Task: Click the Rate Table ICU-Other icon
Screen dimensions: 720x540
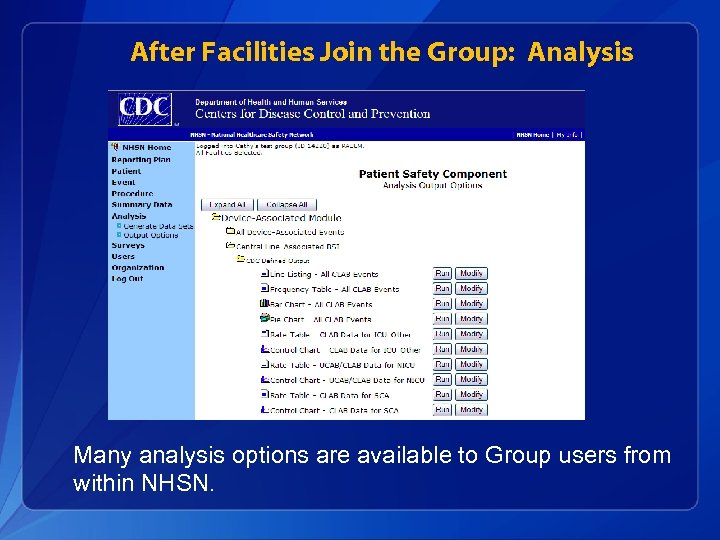Action: pos(265,334)
